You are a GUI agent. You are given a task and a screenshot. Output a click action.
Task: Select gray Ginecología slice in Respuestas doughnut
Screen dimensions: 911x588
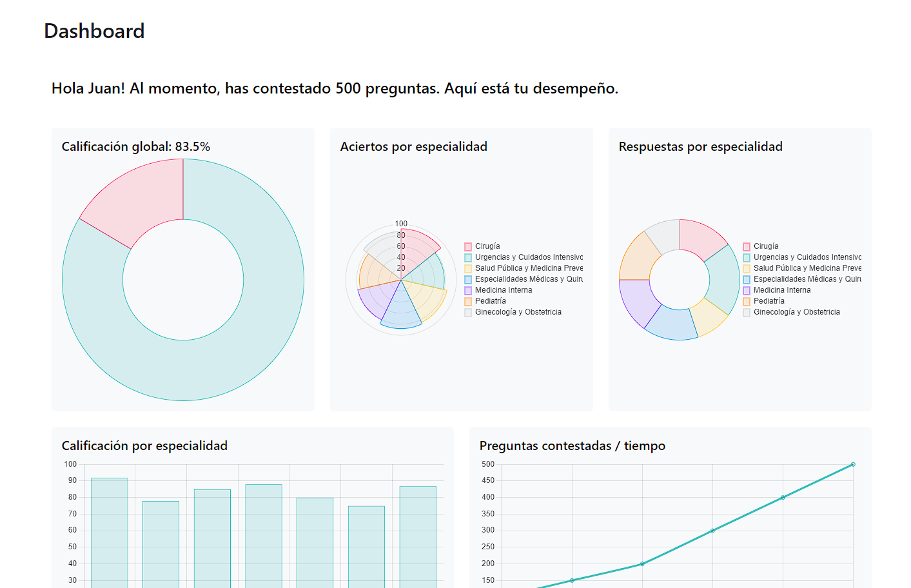[x=665, y=235]
